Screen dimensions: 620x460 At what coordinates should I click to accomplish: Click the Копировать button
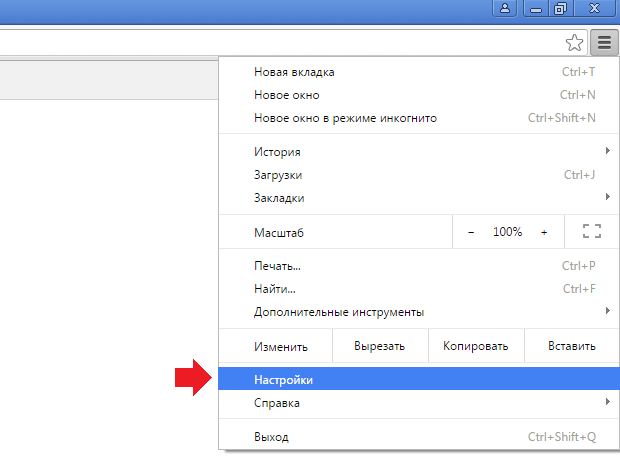(476, 346)
